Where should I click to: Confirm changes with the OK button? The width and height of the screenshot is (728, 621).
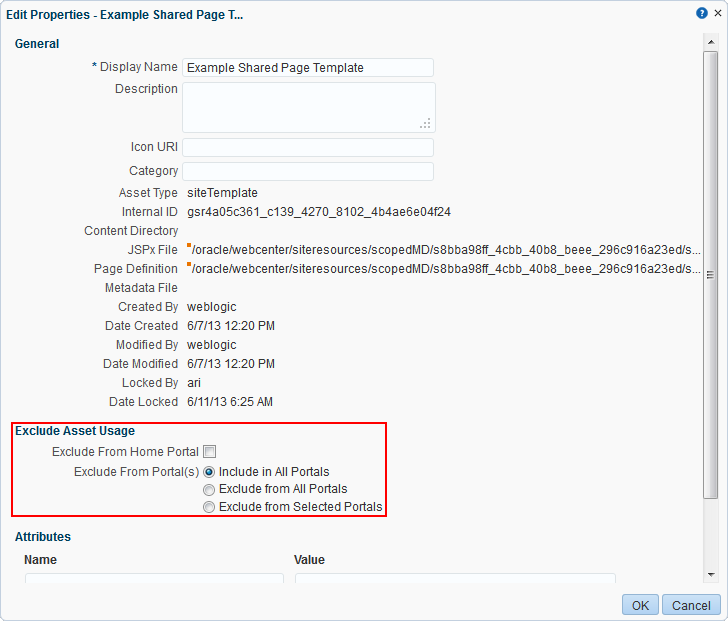point(640,605)
